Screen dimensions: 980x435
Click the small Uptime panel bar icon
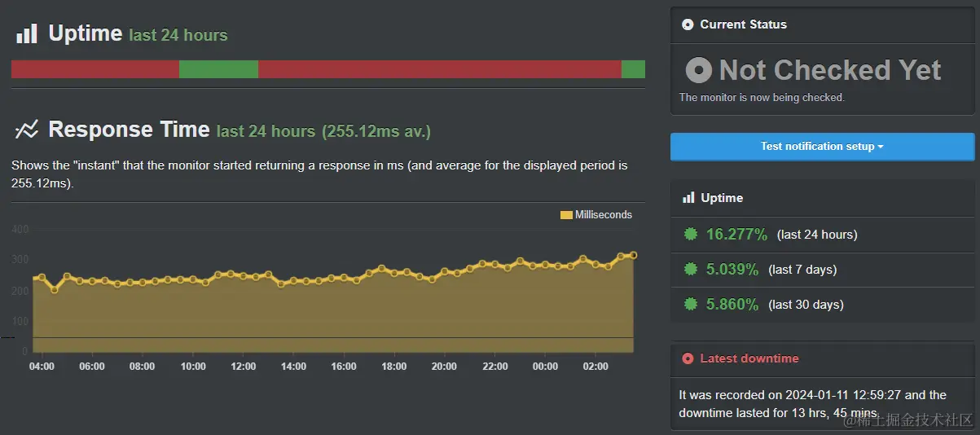coord(688,198)
